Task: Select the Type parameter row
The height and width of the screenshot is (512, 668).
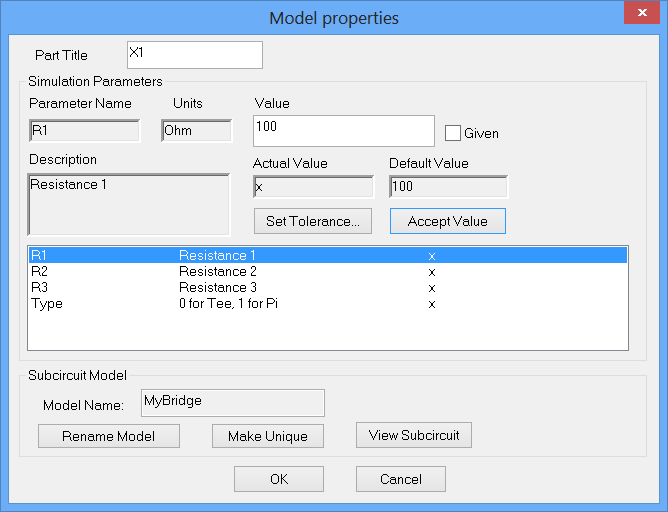Action: coord(327,304)
